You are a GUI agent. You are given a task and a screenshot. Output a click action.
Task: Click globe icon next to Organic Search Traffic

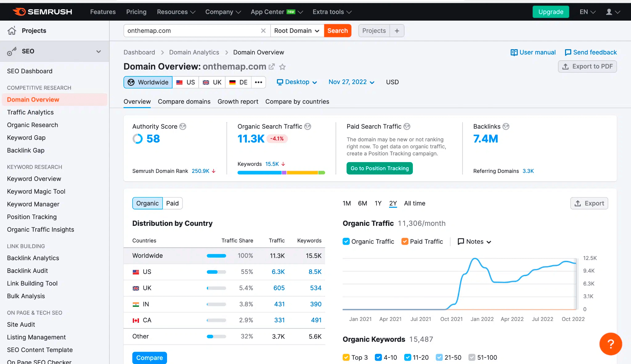[x=307, y=126]
